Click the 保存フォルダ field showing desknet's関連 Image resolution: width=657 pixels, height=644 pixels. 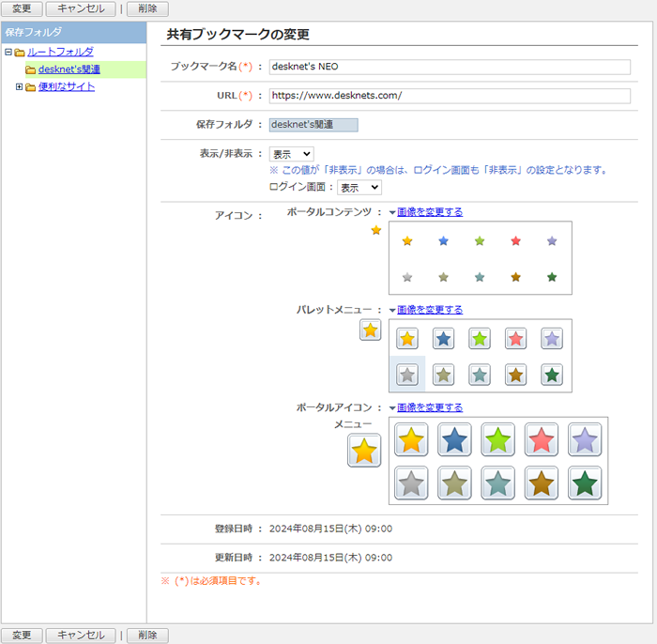click(313, 125)
